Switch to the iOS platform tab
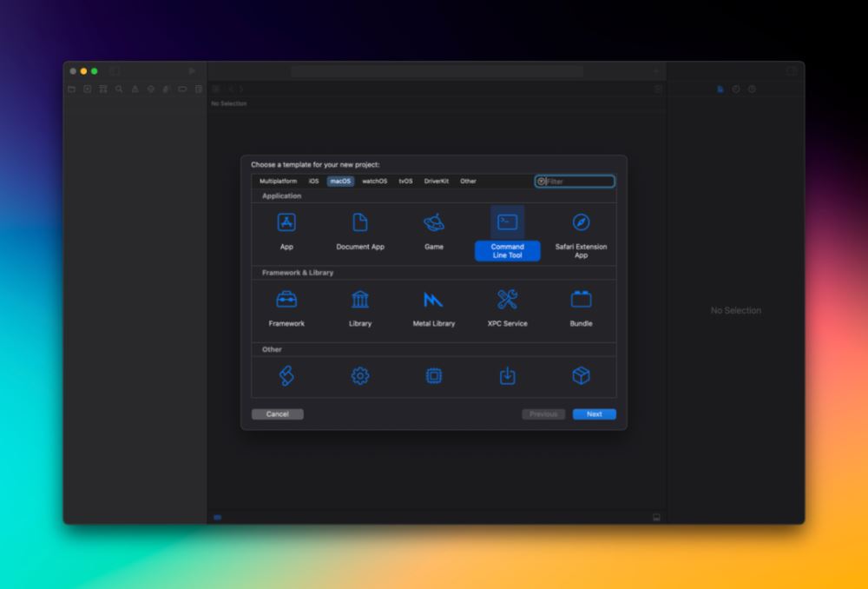The image size is (868, 589). tap(313, 182)
